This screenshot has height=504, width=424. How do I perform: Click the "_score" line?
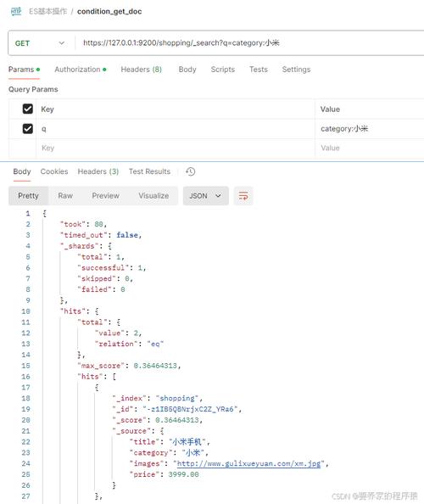(x=158, y=420)
